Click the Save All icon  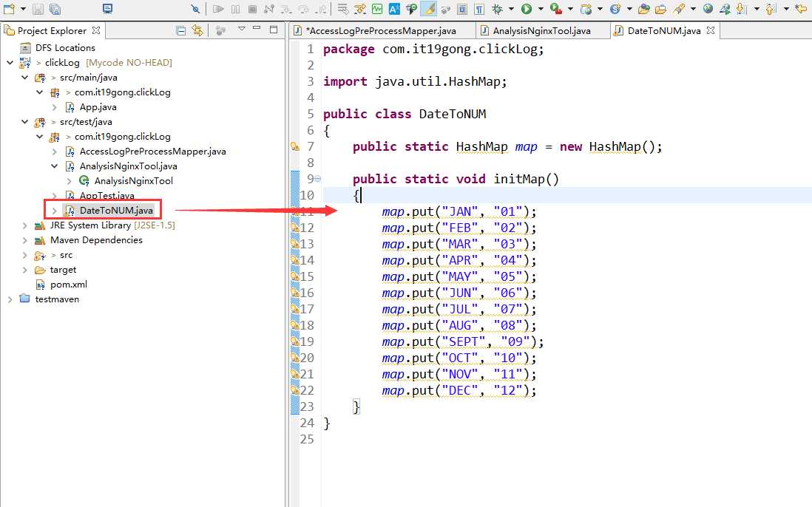(55, 9)
